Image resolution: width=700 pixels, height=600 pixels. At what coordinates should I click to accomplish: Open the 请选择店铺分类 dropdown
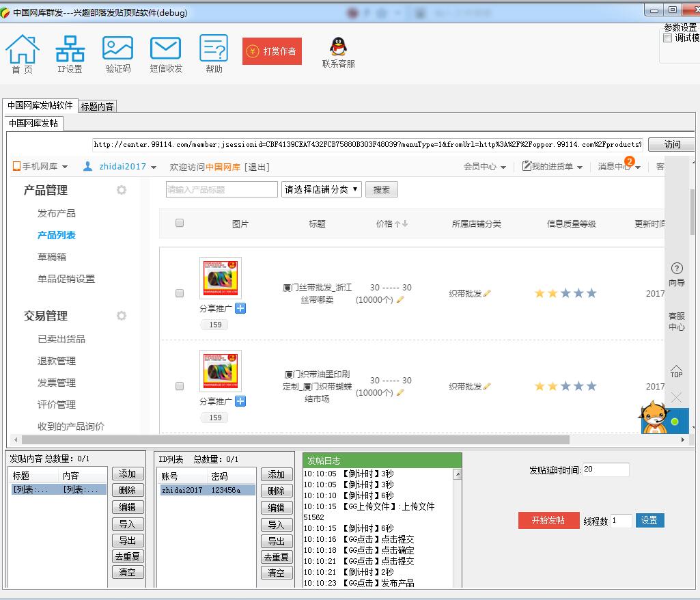(321, 189)
